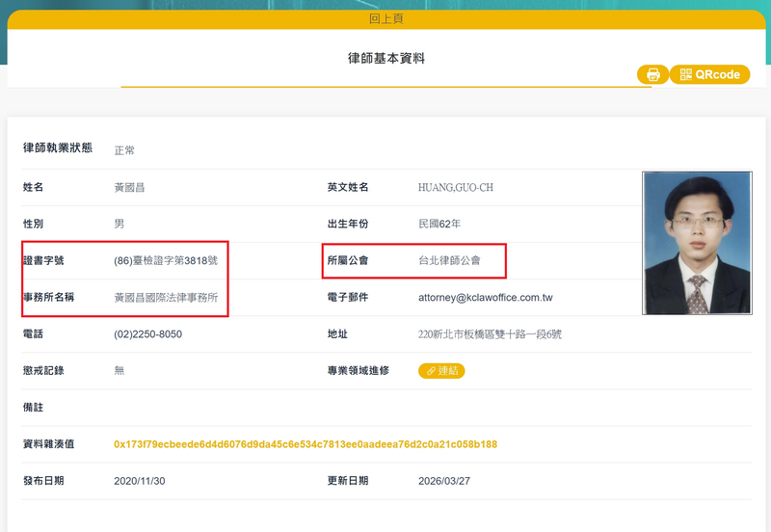Screen dimensions: 771x532
Task: Click the printer icon button
Action: point(652,74)
